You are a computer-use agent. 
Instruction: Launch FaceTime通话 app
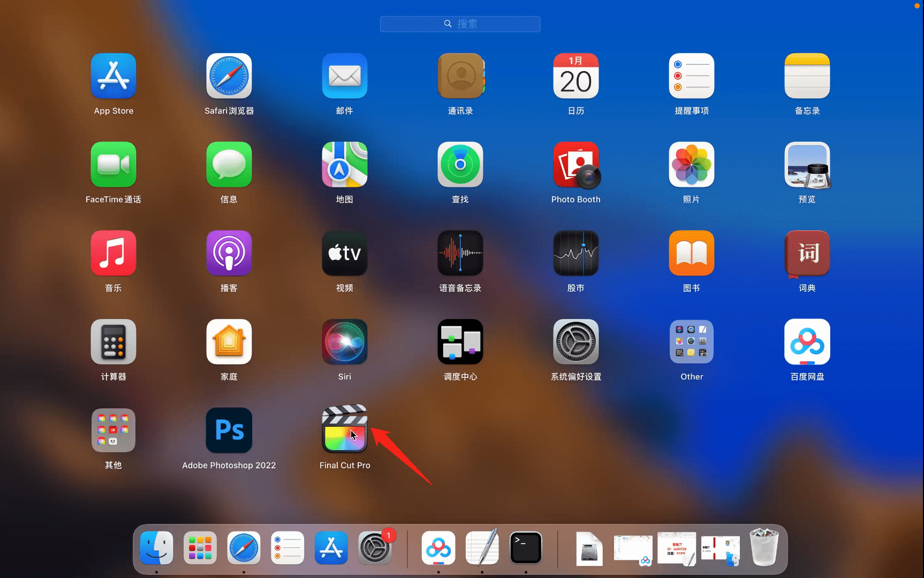(113, 164)
